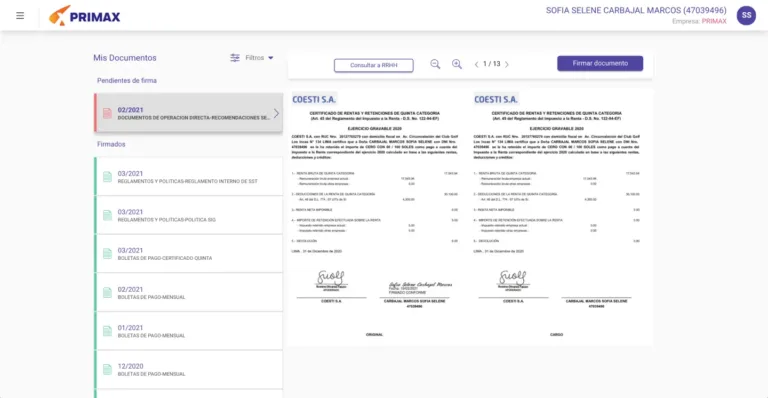The image size is (768, 398).
Task: Go to the next document page
Action: click(507, 65)
